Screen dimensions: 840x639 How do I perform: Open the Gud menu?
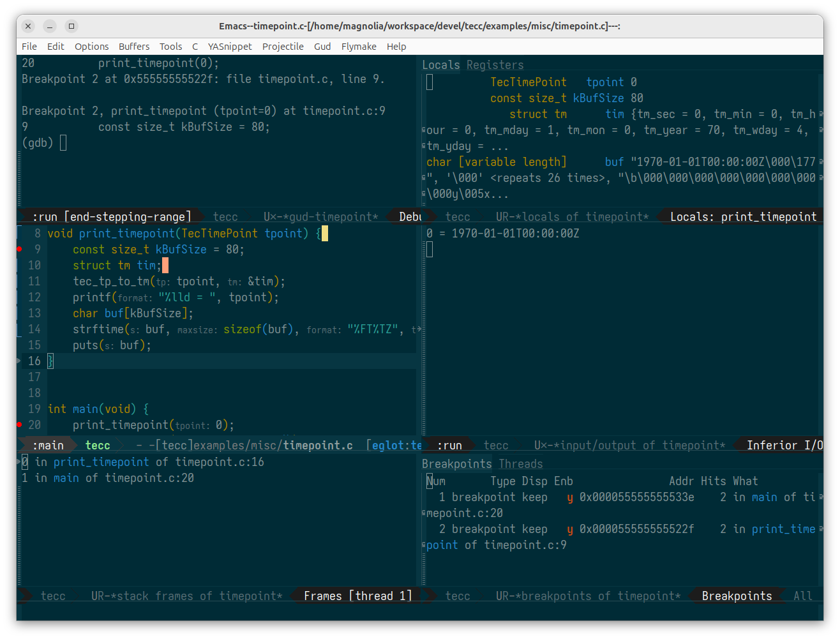(322, 47)
